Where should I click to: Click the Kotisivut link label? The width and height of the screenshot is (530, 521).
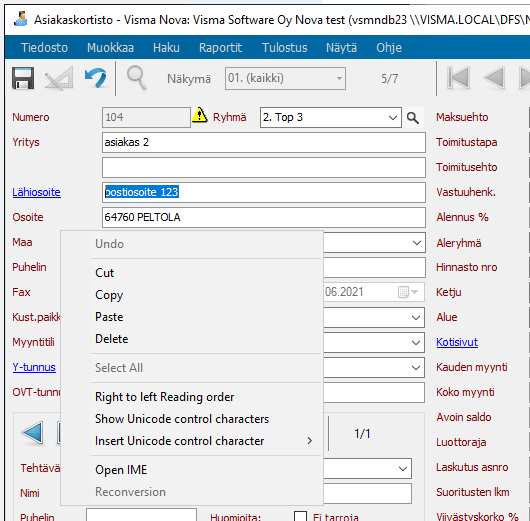[457, 342]
